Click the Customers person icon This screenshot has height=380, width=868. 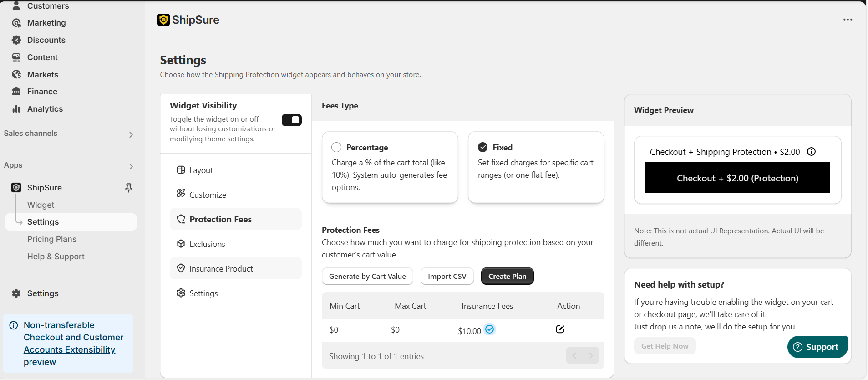pyautogui.click(x=16, y=5)
